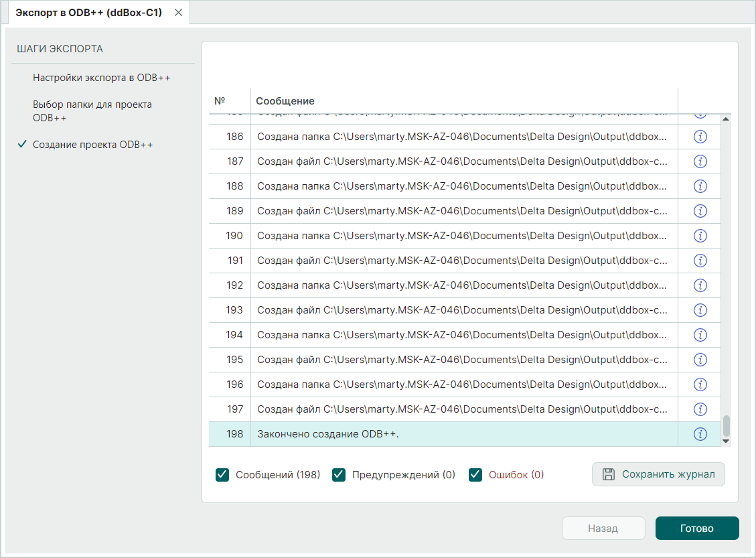Open info icon for message 192
Viewport: 756px width, 558px height.
(700, 285)
